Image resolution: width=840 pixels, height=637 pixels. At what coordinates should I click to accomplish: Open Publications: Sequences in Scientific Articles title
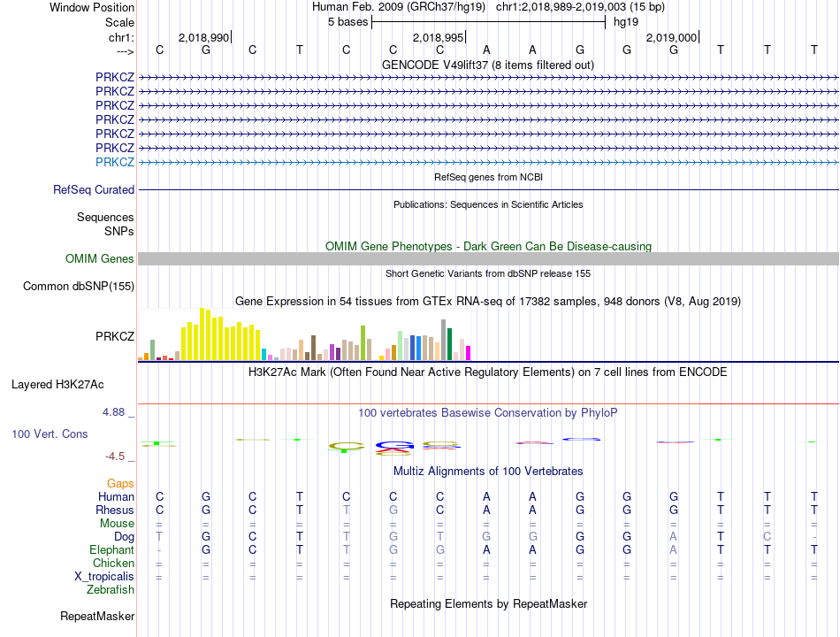(x=488, y=204)
